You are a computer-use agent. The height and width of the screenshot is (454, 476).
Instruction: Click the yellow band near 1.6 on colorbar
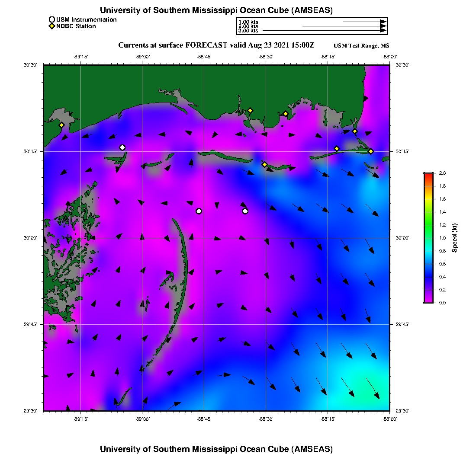429,199
